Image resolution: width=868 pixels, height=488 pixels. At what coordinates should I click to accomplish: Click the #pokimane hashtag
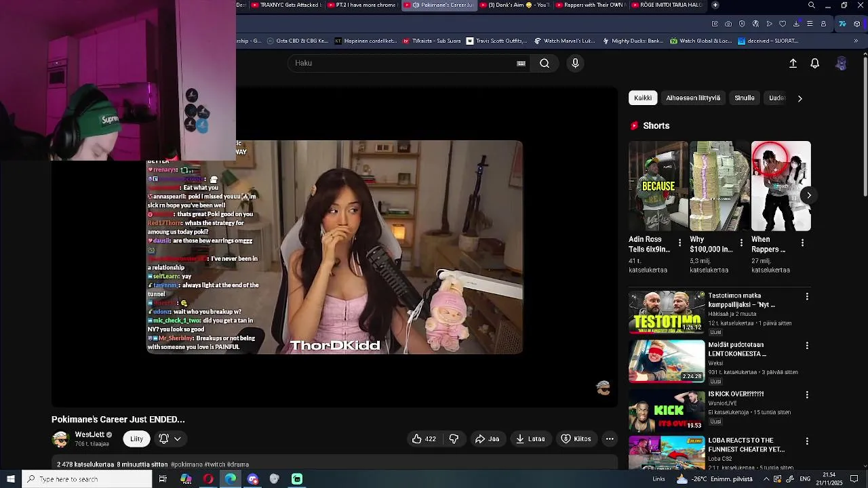point(187,465)
